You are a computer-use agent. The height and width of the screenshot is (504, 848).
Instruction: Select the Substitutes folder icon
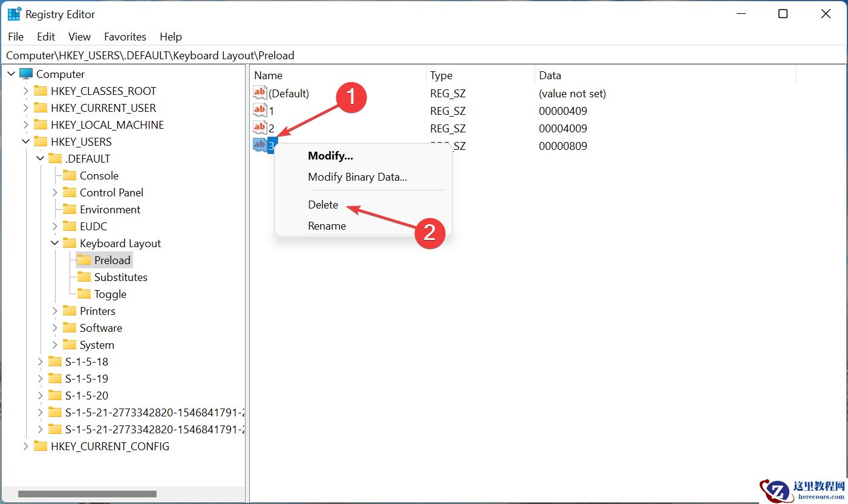[x=84, y=277]
